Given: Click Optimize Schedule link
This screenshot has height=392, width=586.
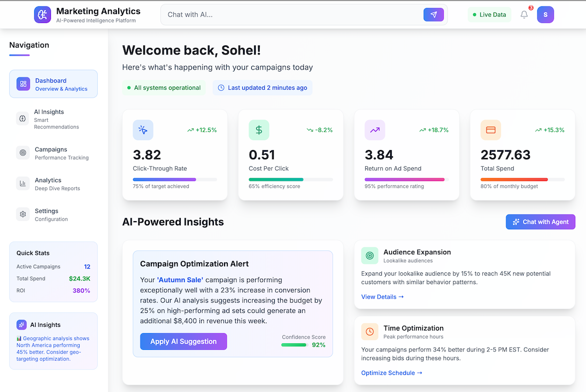Looking at the screenshot, I should tap(391, 373).
